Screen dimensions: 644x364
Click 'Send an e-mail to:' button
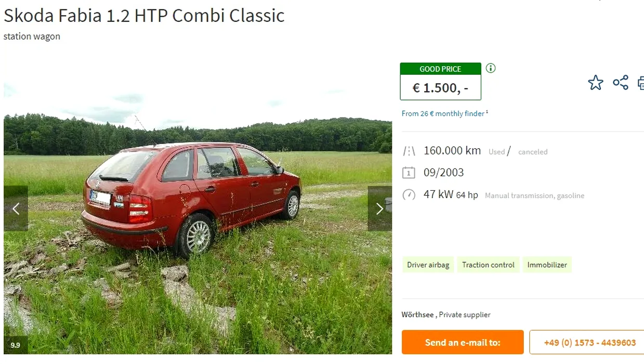[463, 342]
